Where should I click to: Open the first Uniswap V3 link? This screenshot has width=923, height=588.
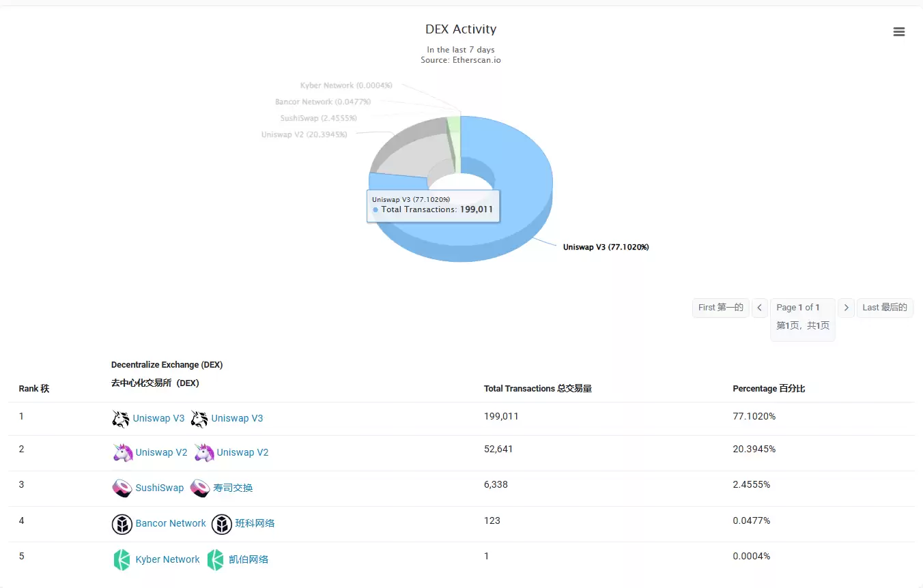[x=158, y=419]
